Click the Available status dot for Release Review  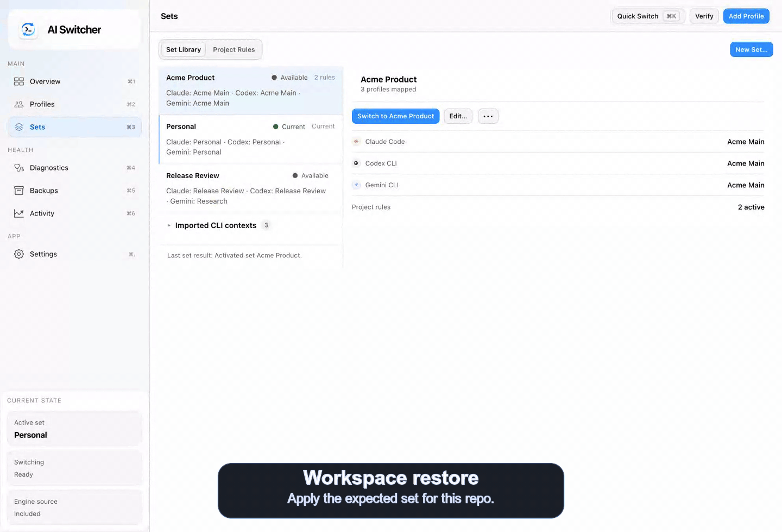pos(295,175)
